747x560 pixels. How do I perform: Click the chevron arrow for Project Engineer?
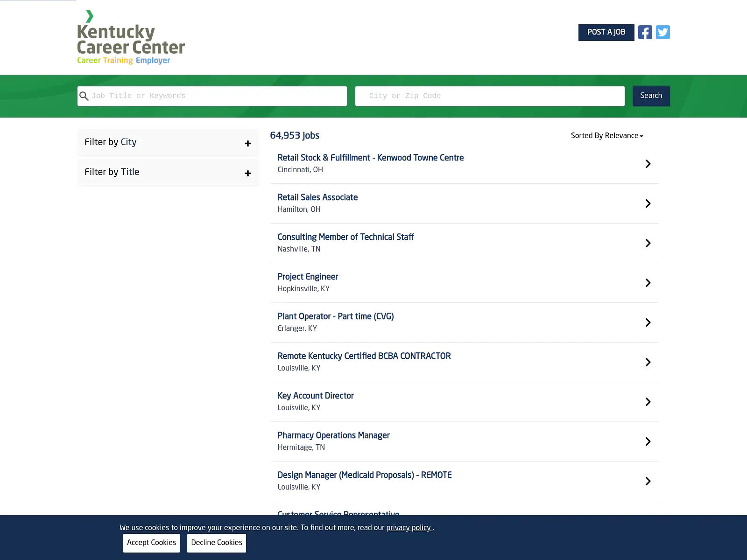click(648, 283)
